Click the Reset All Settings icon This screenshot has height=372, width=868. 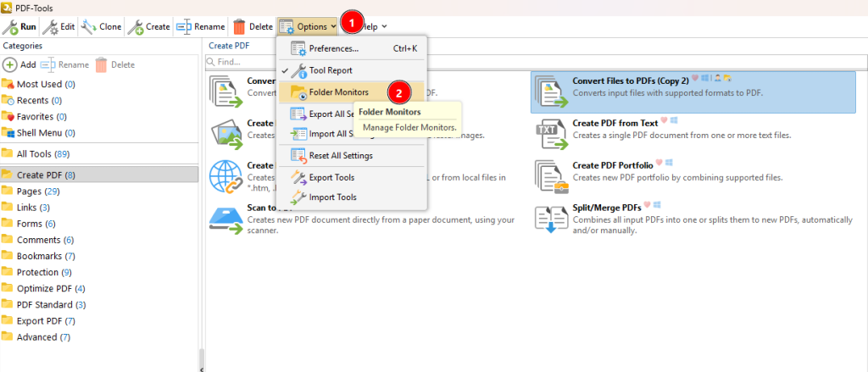click(x=298, y=156)
